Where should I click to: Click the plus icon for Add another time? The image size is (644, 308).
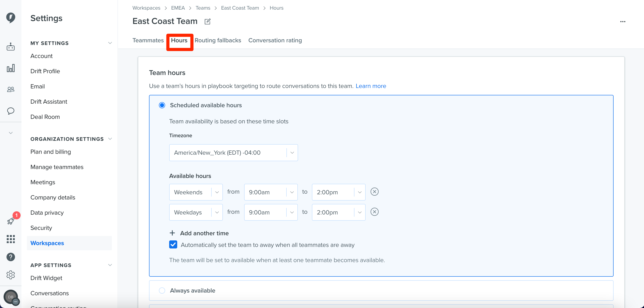tap(172, 233)
